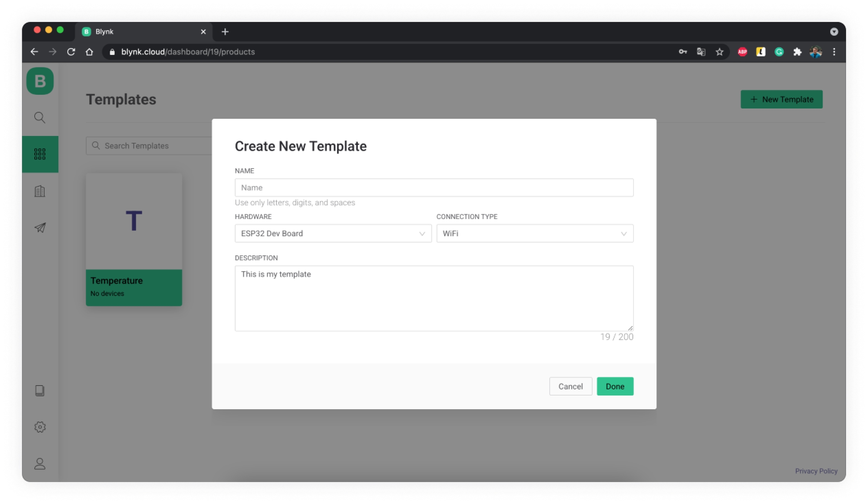Click the template Name input field
This screenshot has height=504, width=868.
coord(434,187)
